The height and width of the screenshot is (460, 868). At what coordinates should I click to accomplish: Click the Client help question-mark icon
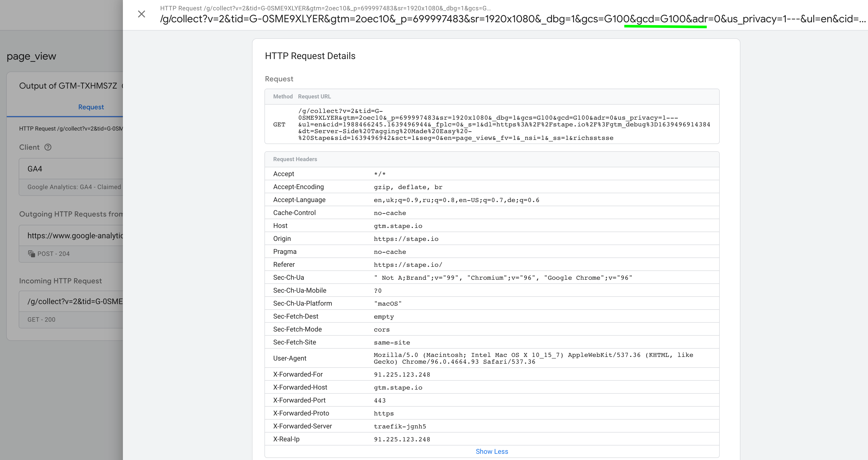(x=48, y=147)
